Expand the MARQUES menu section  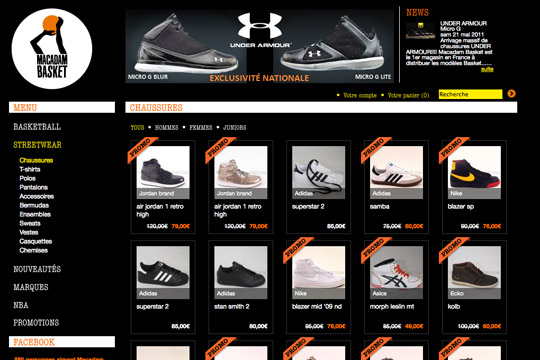[31, 287]
